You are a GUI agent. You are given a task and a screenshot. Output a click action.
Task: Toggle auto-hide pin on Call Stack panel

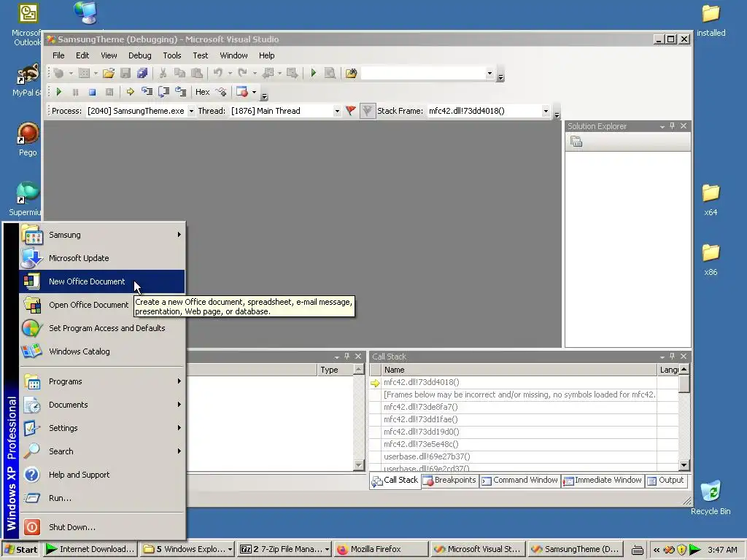672,356
